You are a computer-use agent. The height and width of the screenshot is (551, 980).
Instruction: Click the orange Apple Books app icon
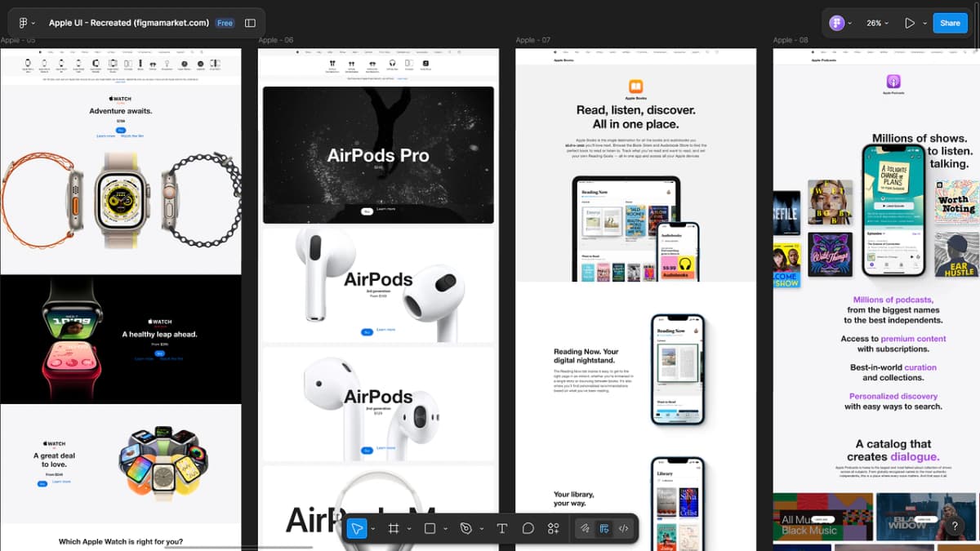tap(635, 87)
